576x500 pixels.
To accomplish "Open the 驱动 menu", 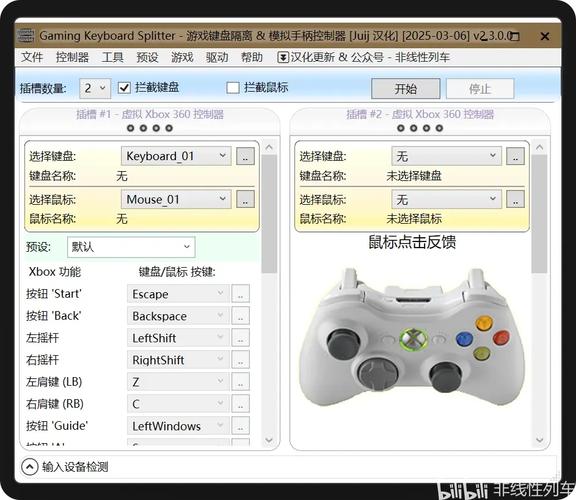I will [217, 57].
